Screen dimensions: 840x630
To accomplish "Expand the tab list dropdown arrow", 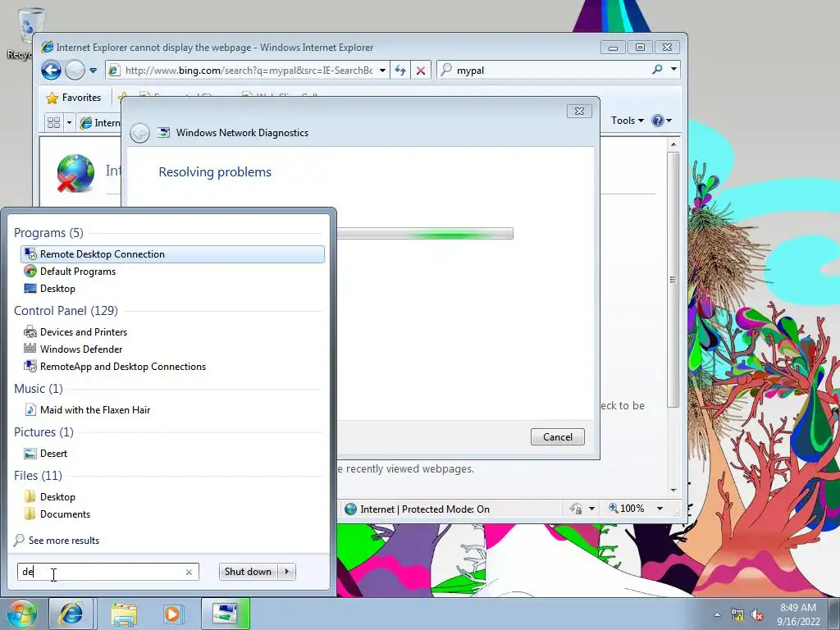I will [69, 123].
